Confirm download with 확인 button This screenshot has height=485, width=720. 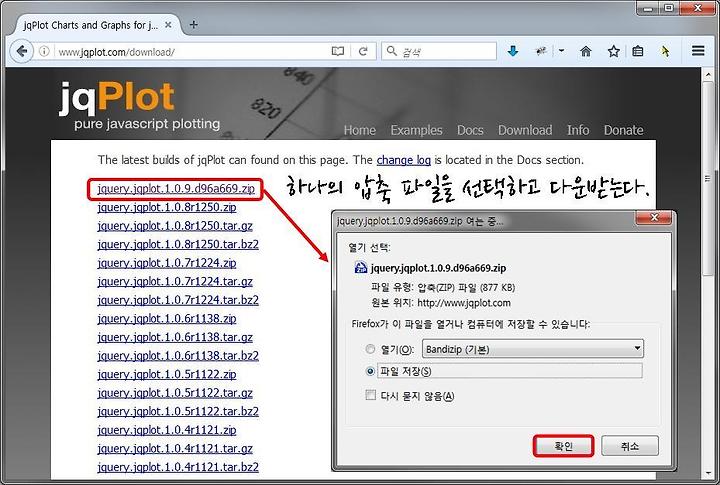pos(563,446)
